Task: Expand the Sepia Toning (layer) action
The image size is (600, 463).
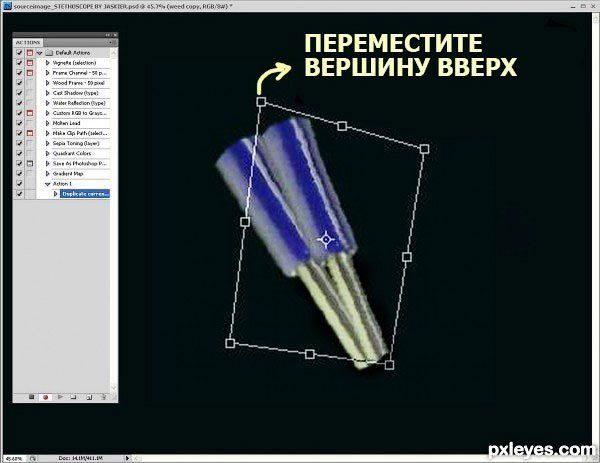Action: point(47,142)
